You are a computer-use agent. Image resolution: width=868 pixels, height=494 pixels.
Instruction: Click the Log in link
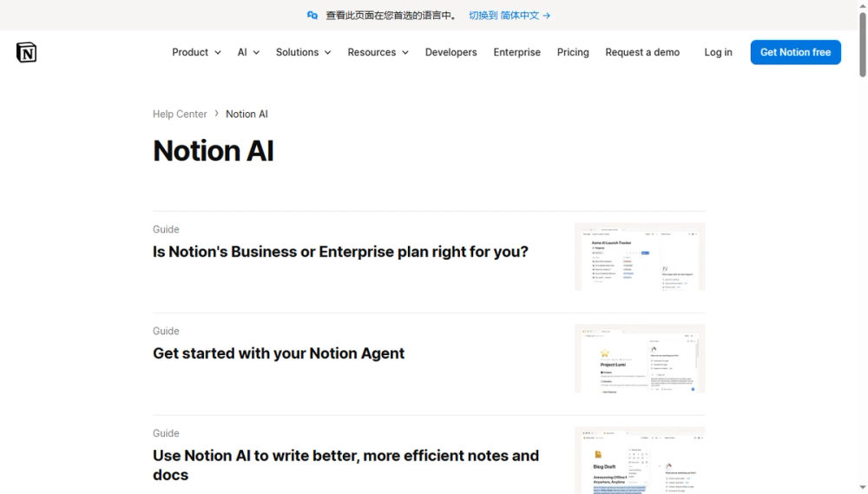click(718, 52)
